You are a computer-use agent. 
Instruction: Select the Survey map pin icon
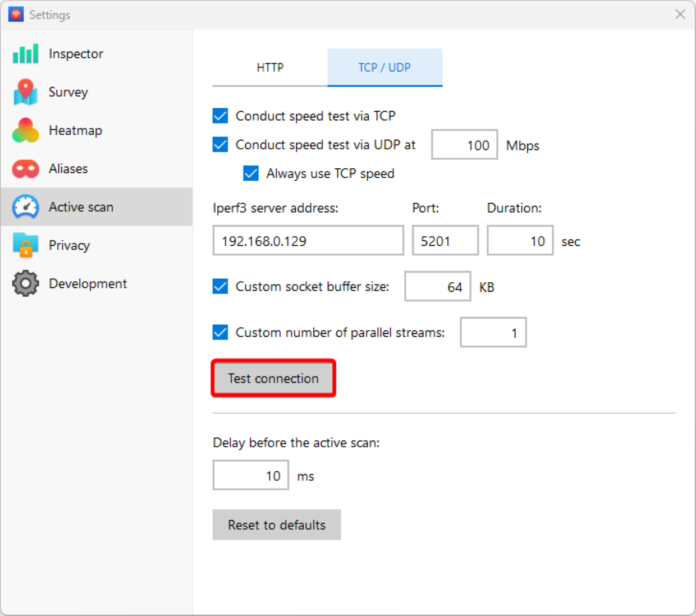tap(25, 92)
